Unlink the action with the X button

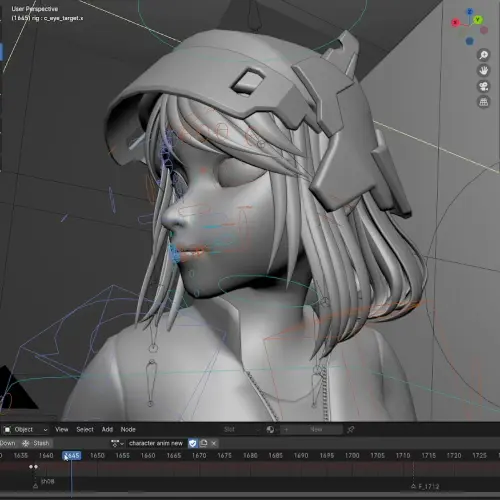click(x=214, y=443)
